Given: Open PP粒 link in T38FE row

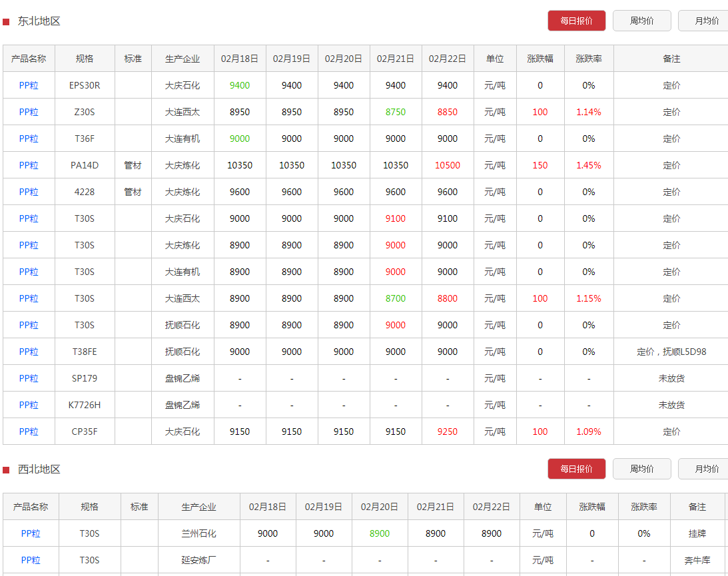Looking at the screenshot, I should coord(29,352).
